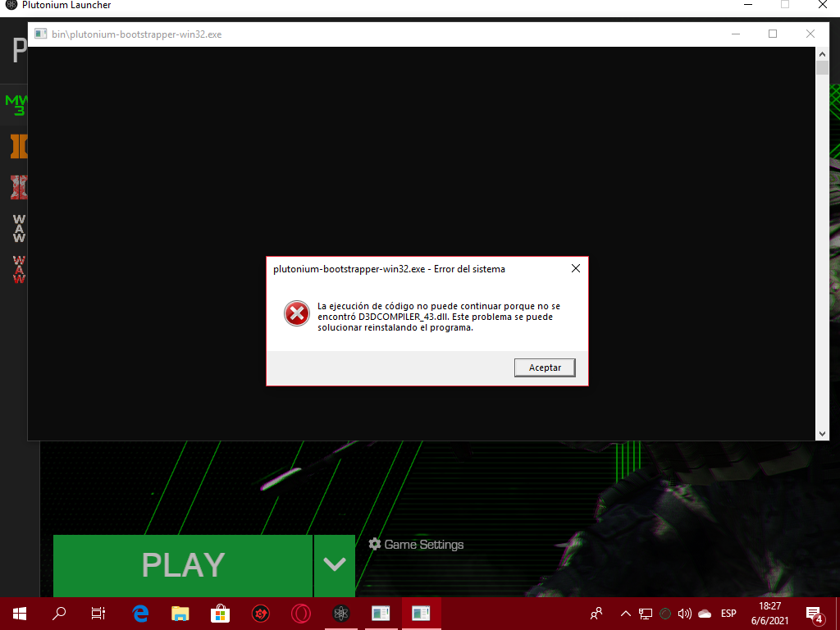Screen dimensions: 840x630
Task: Click the round dark tray icon
Action: 665,614
